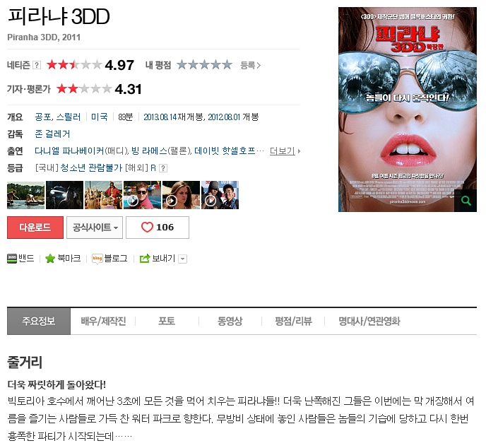Image resolution: width=486 pixels, height=448 pixels.
Task: Rate five stars in 내 평점
Action: point(227,65)
